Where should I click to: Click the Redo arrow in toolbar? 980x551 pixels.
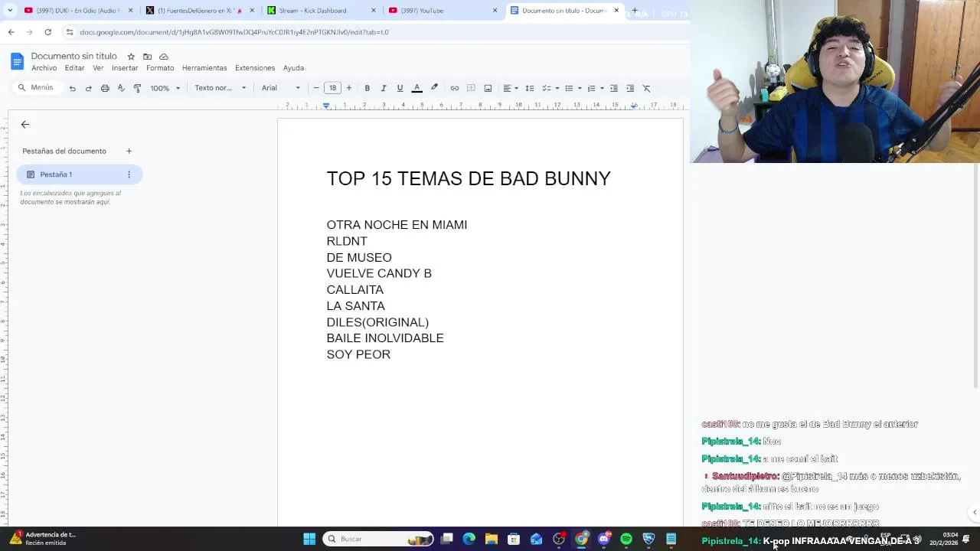pos(88,88)
